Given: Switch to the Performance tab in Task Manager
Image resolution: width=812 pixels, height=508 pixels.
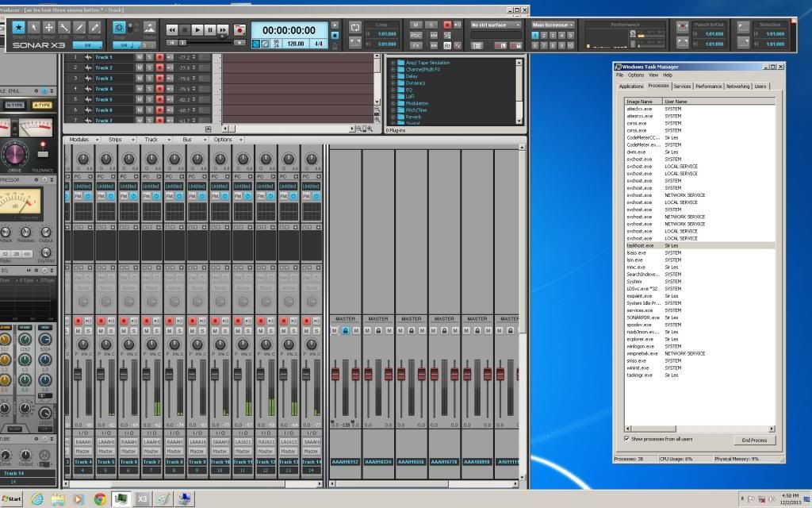Looking at the screenshot, I should coord(708,86).
